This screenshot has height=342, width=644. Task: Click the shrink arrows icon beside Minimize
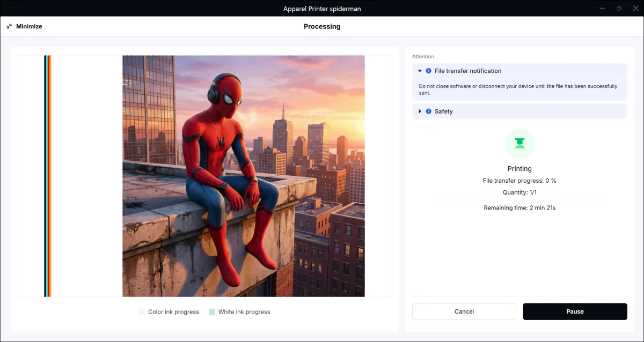9,26
